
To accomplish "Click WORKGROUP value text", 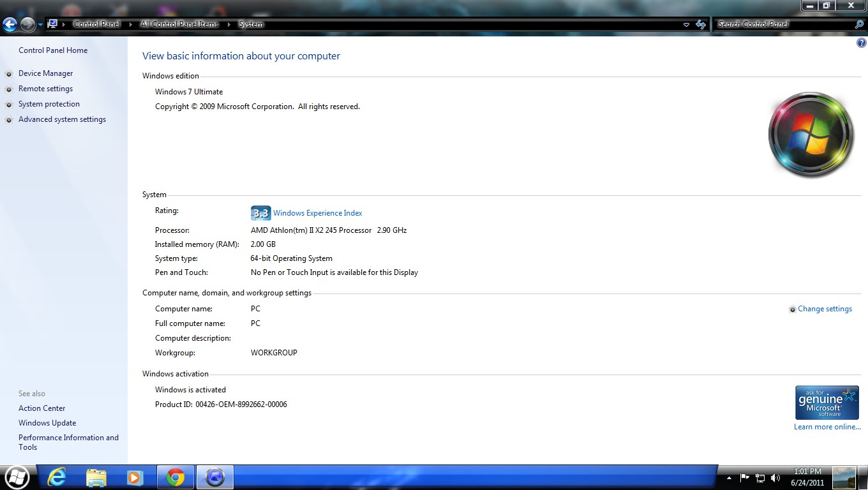I will (274, 353).
